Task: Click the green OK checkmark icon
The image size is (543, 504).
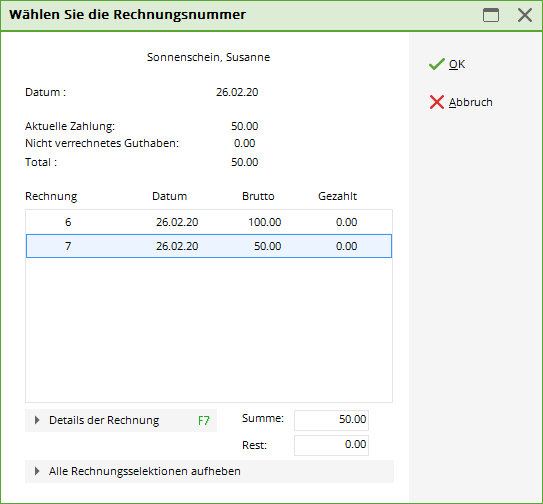Action: pos(436,64)
